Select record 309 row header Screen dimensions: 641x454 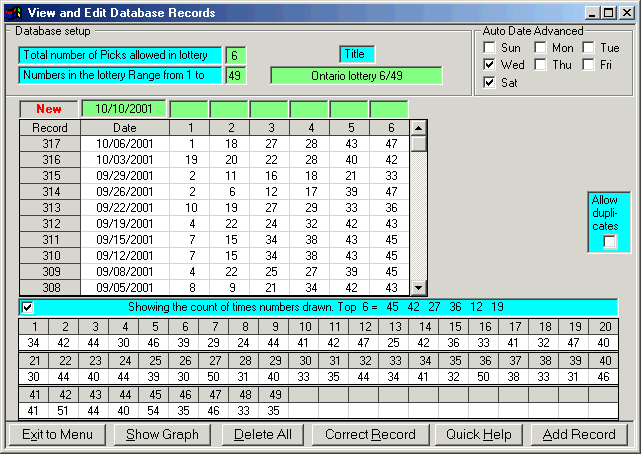(50, 271)
